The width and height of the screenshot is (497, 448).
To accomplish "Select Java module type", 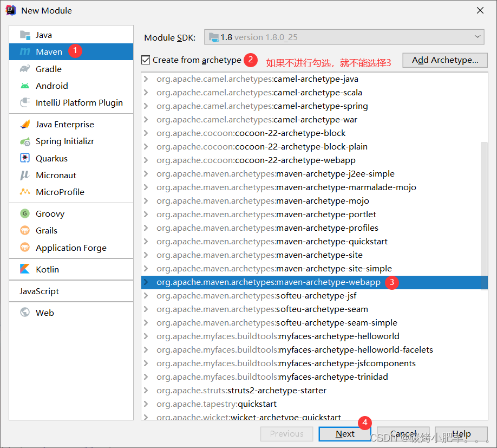I will pos(71,35).
